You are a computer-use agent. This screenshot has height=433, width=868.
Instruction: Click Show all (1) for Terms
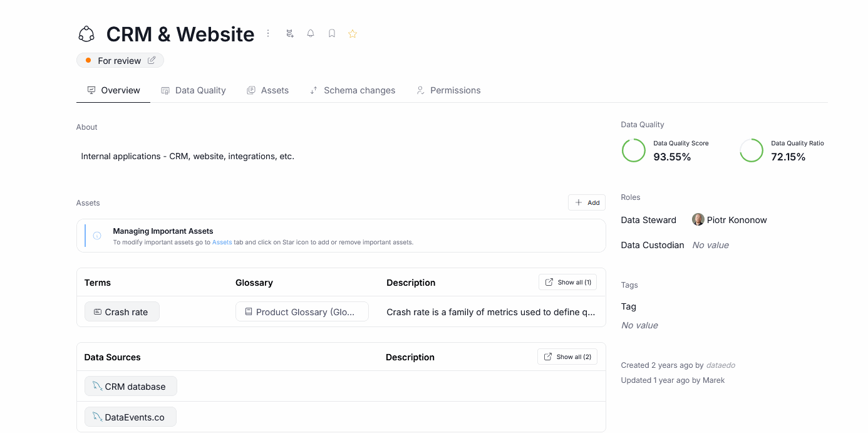pos(567,282)
